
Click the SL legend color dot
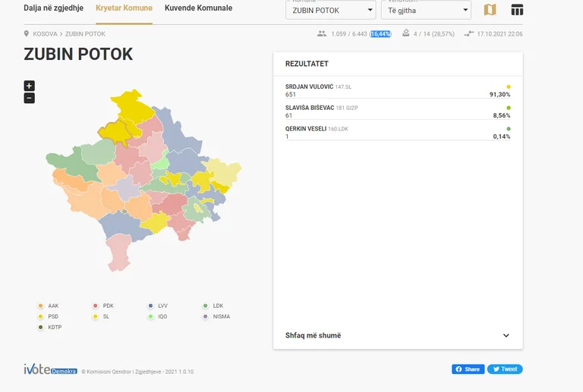click(x=95, y=317)
